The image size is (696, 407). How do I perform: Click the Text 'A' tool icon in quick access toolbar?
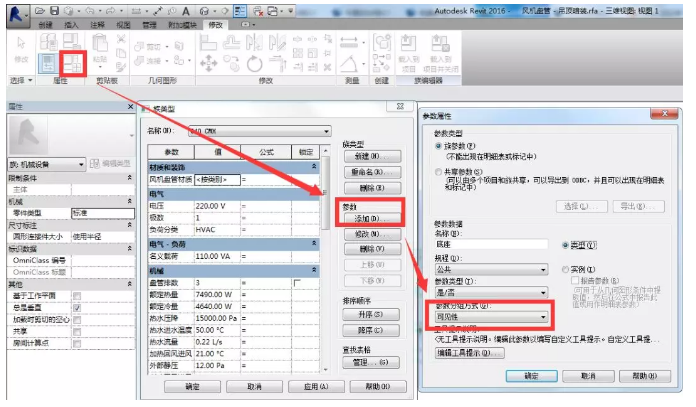click(186, 11)
